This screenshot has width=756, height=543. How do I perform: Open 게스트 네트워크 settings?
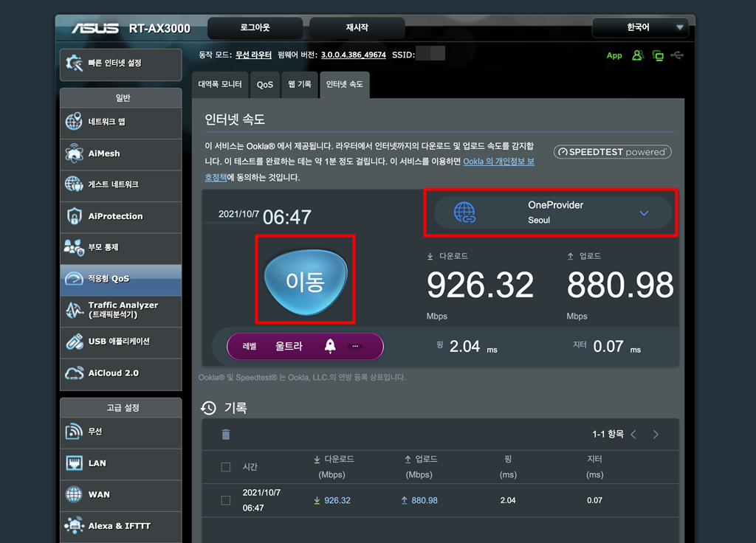click(x=120, y=184)
